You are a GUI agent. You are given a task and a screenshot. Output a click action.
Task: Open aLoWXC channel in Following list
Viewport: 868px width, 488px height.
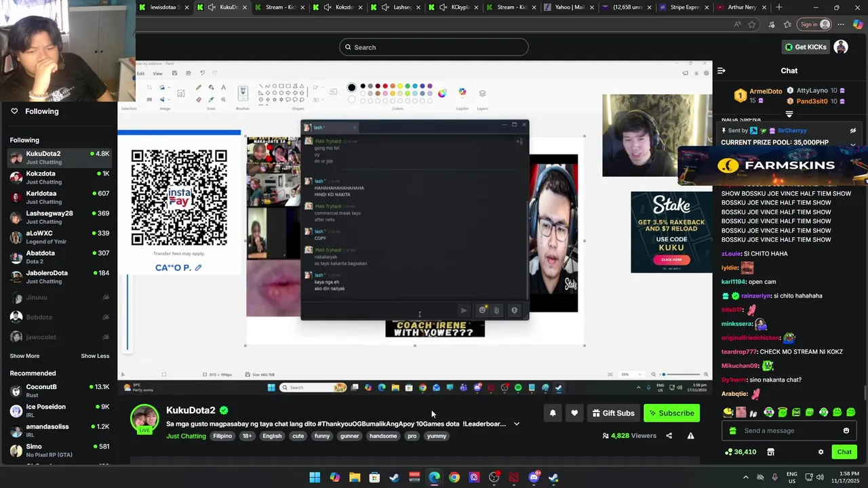(x=59, y=237)
